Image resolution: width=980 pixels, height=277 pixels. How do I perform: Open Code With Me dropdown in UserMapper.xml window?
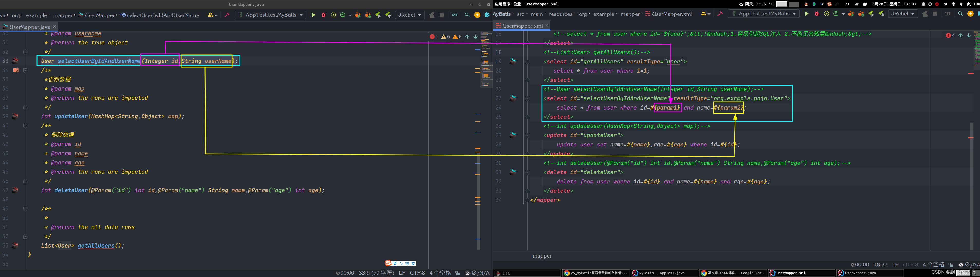coord(705,14)
